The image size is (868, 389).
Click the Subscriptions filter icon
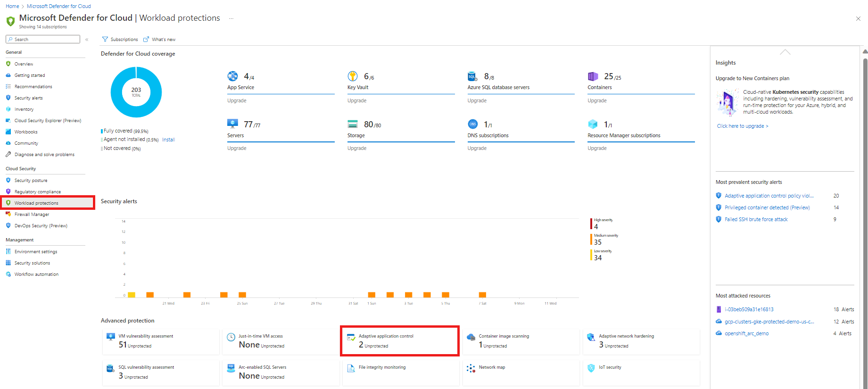tap(105, 39)
